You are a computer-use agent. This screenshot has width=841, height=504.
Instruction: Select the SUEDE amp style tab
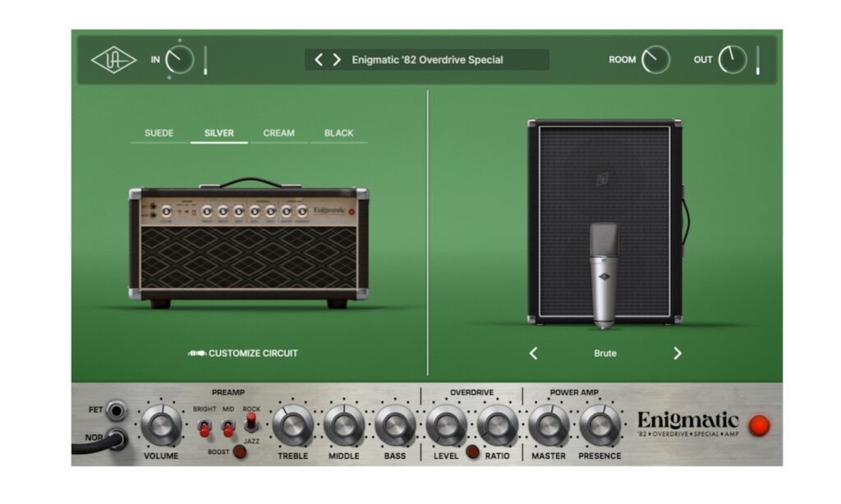[x=159, y=134]
